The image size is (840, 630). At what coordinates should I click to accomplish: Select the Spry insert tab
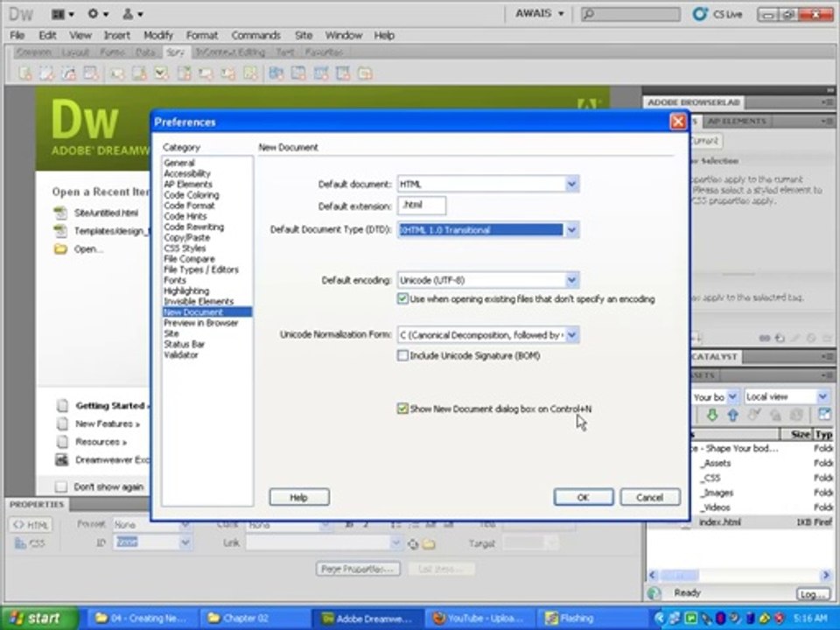175,52
